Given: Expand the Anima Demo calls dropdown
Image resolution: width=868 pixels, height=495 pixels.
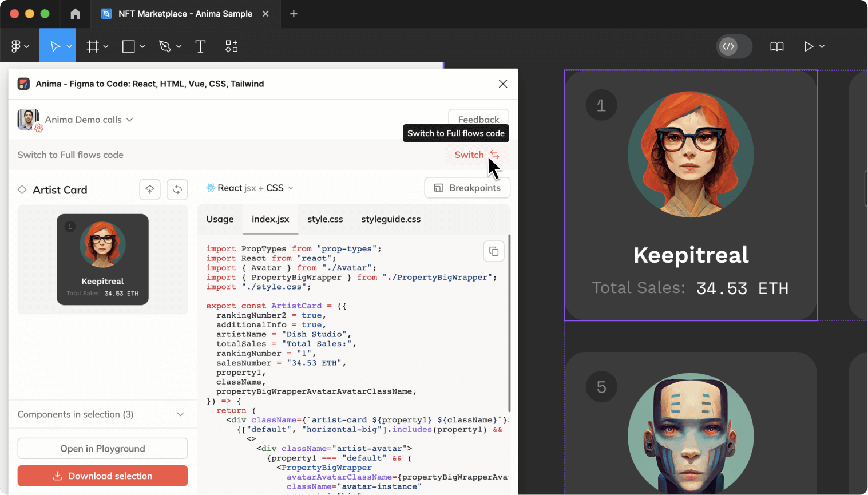Looking at the screenshot, I should [130, 120].
